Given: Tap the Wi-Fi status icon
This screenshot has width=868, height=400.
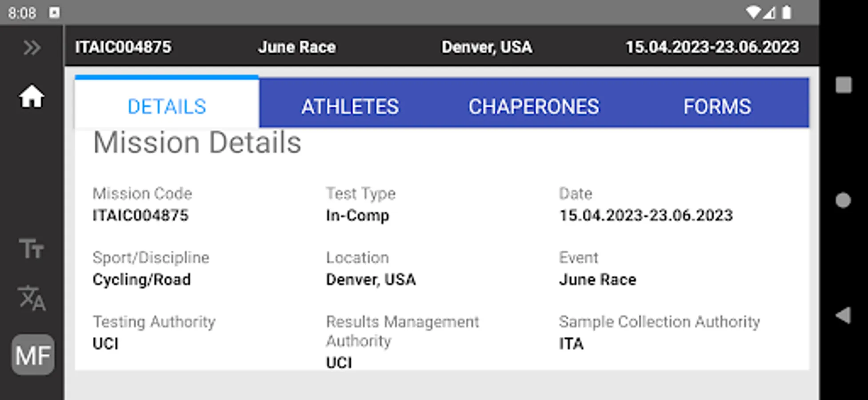Looking at the screenshot, I should tap(753, 12).
